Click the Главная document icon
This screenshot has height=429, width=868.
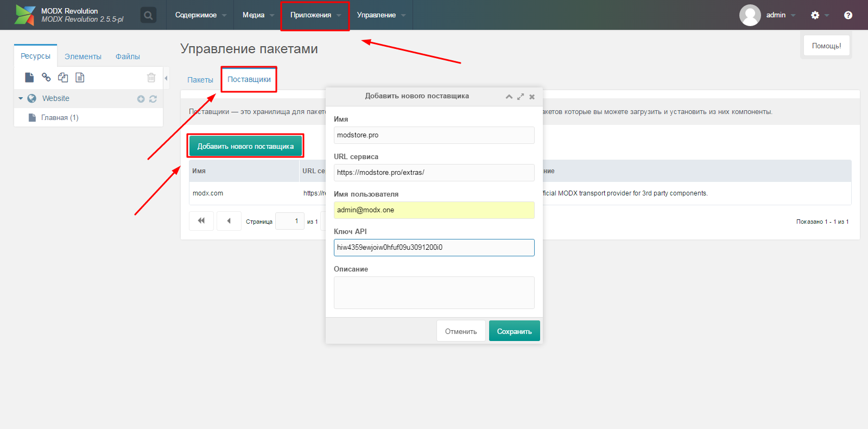click(32, 117)
